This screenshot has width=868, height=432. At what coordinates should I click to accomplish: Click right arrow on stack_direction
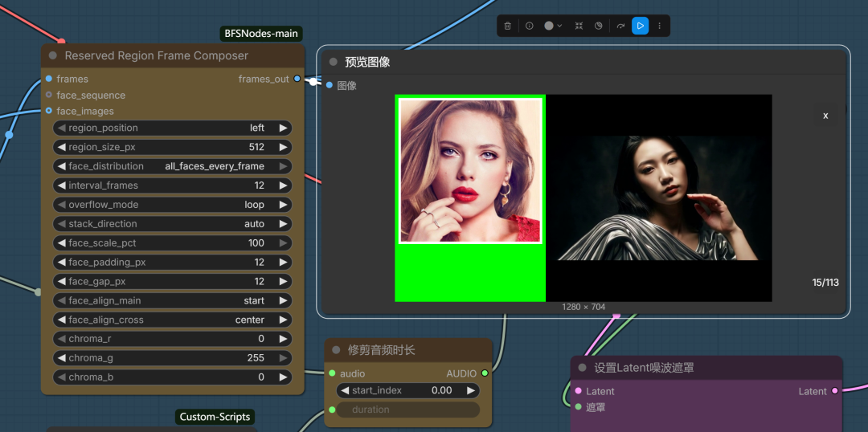(284, 224)
